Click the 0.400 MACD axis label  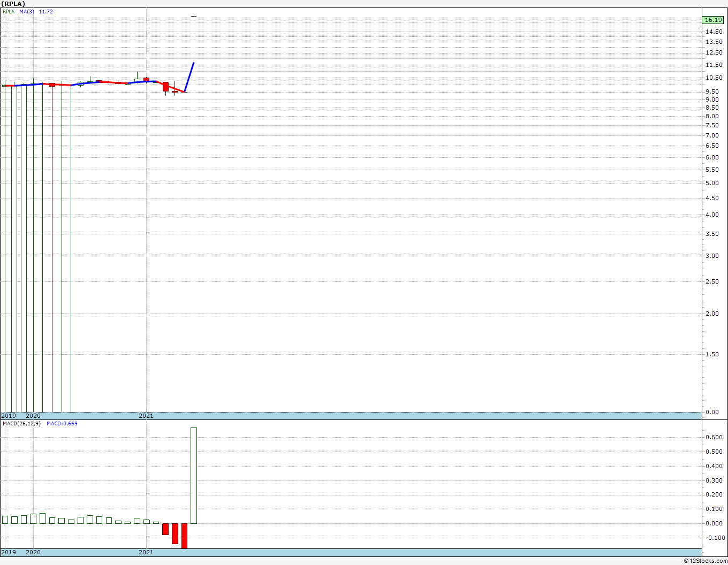point(714,466)
